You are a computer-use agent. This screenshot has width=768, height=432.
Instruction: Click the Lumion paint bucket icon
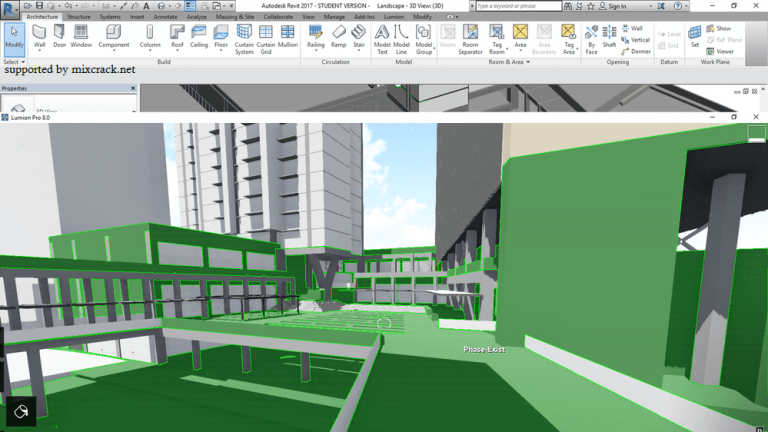[21, 411]
